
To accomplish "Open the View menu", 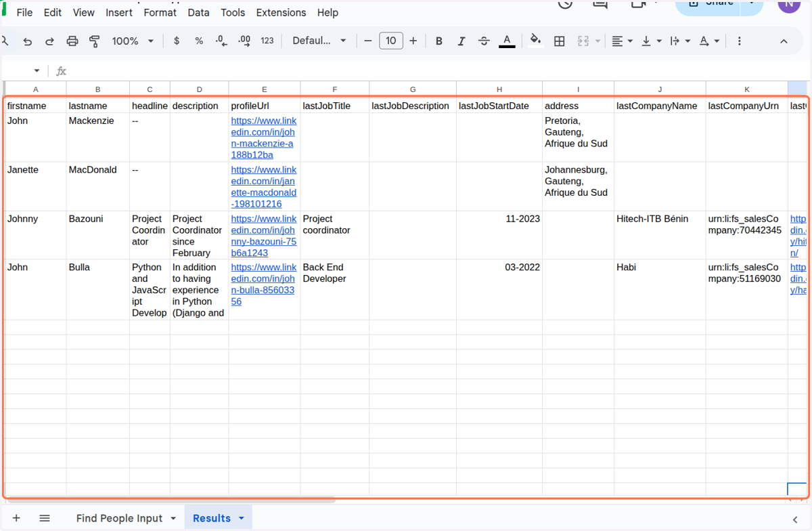I will pos(83,12).
